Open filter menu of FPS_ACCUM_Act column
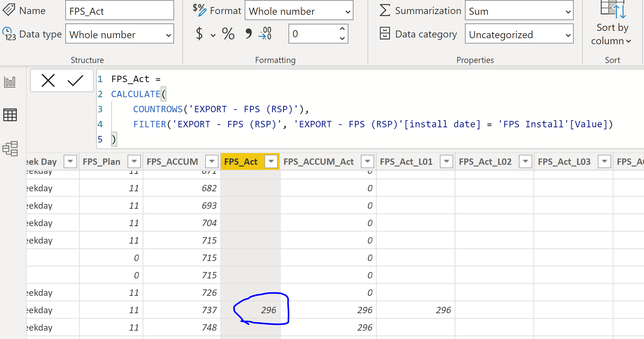 coord(368,161)
